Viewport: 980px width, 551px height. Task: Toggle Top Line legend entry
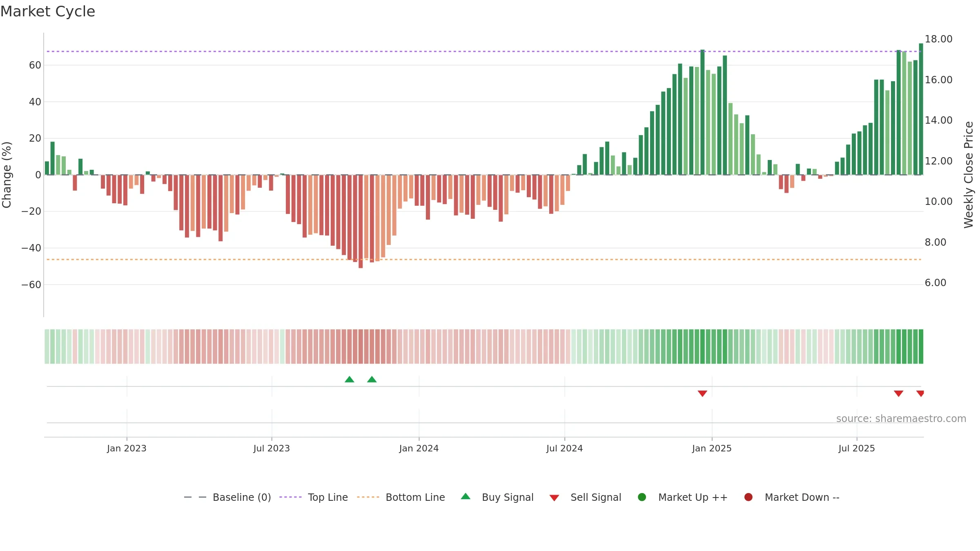314,498
